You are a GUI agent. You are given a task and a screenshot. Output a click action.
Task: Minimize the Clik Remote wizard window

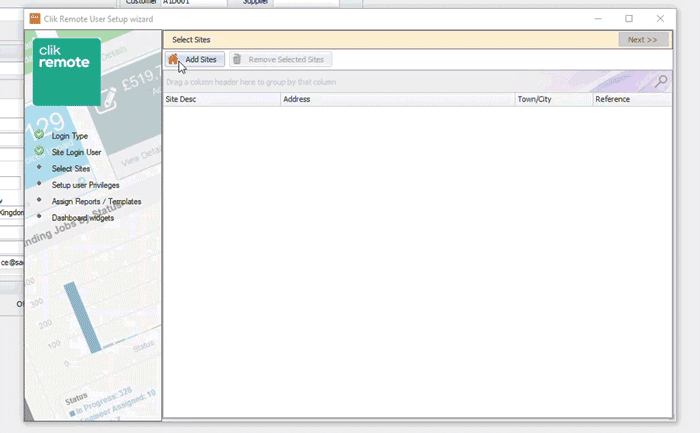(598, 19)
